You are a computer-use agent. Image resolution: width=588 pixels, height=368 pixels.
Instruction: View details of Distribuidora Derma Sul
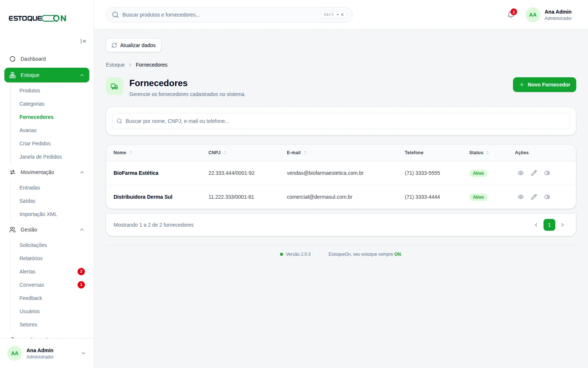521,197
